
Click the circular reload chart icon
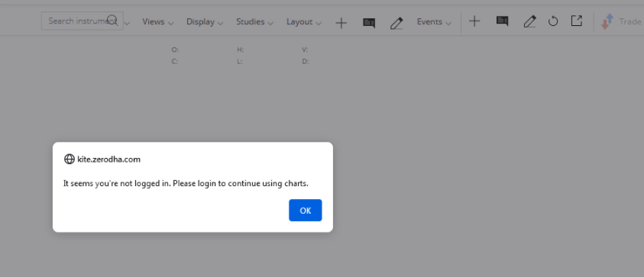point(553,21)
